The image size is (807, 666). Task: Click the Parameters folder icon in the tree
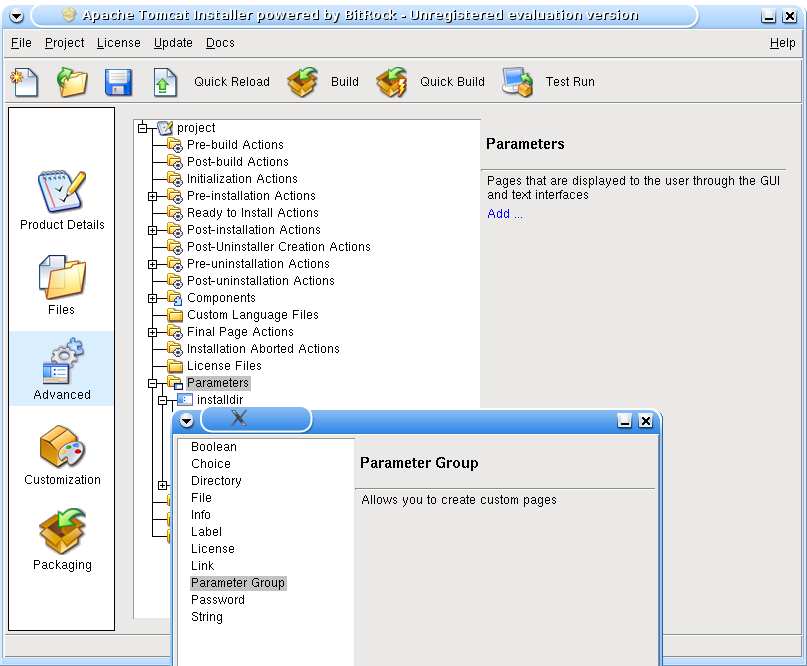(x=175, y=383)
